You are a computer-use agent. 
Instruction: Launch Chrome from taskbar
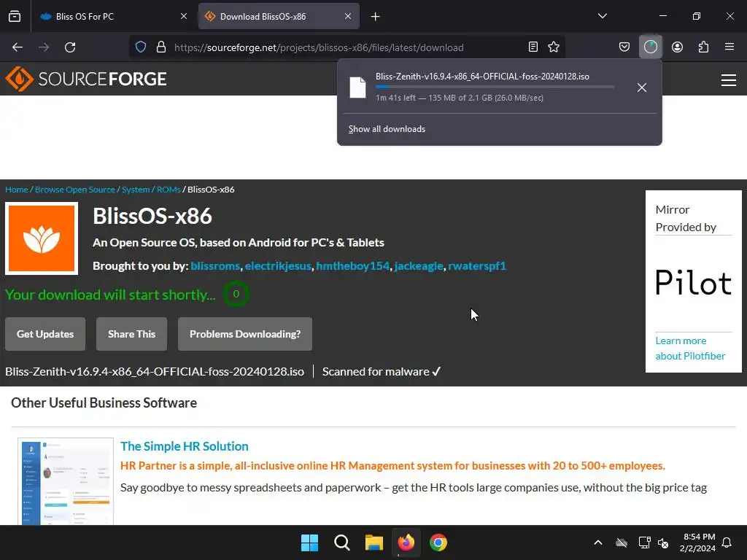[x=438, y=542]
